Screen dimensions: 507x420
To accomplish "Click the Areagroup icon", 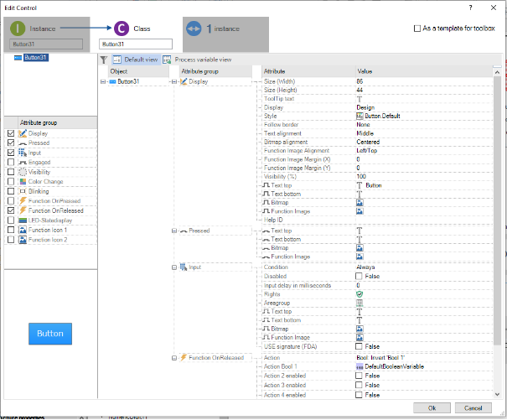I will pos(360,303).
